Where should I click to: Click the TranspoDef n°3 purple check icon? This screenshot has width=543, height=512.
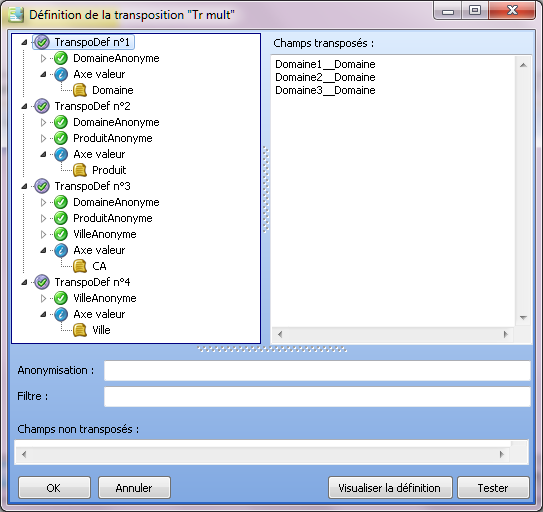click(x=42, y=186)
